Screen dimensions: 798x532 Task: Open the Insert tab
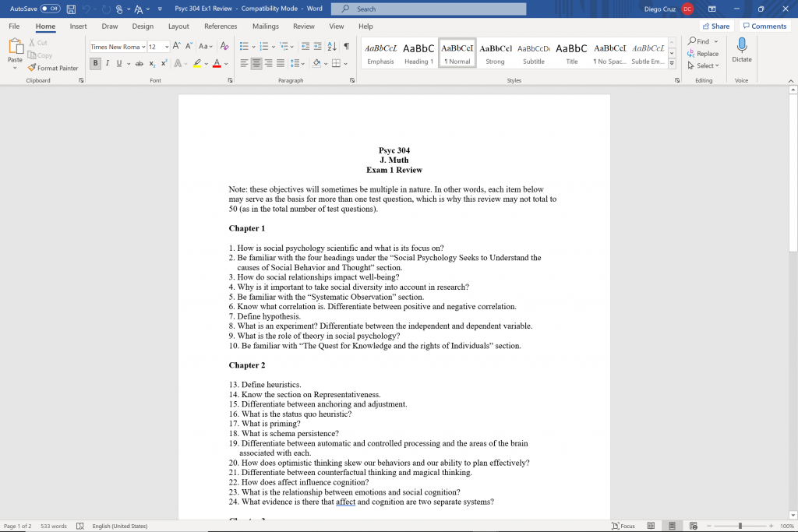click(x=79, y=26)
